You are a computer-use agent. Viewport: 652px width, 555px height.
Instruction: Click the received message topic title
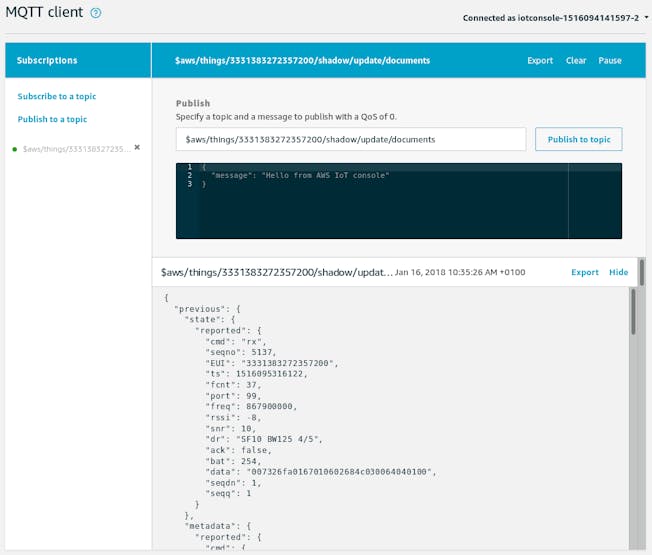[277, 272]
